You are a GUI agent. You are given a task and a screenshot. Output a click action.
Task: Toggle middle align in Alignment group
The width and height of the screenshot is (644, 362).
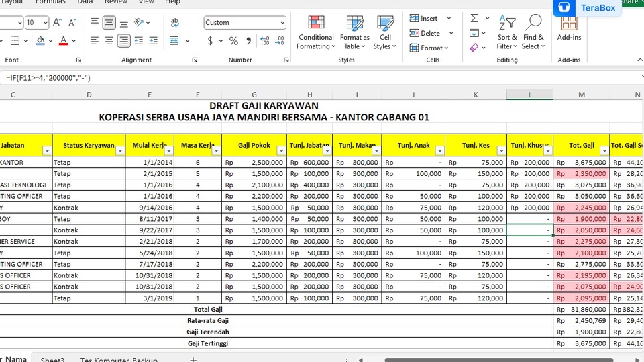(x=109, y=22)
